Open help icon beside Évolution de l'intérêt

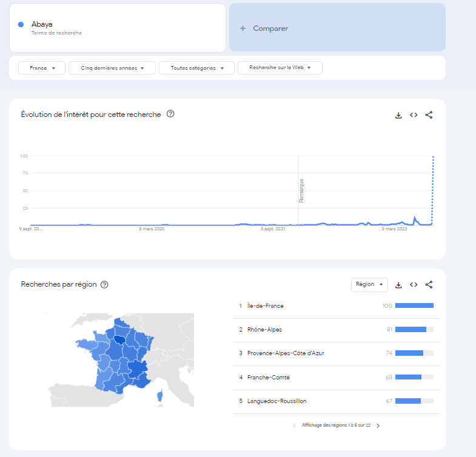(170, 114)
